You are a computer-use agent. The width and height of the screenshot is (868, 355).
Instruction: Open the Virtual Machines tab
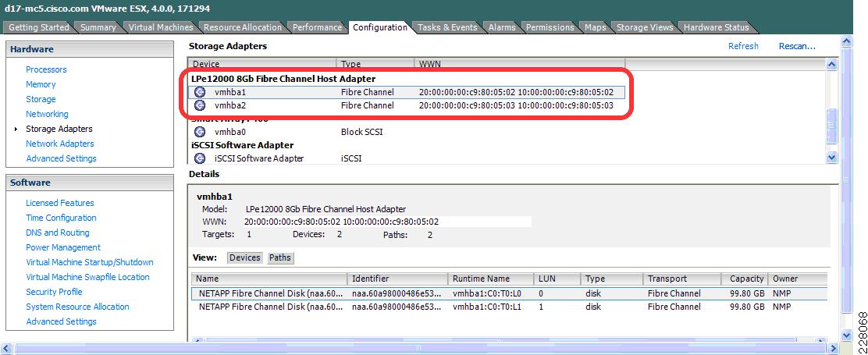pos(161,27)
